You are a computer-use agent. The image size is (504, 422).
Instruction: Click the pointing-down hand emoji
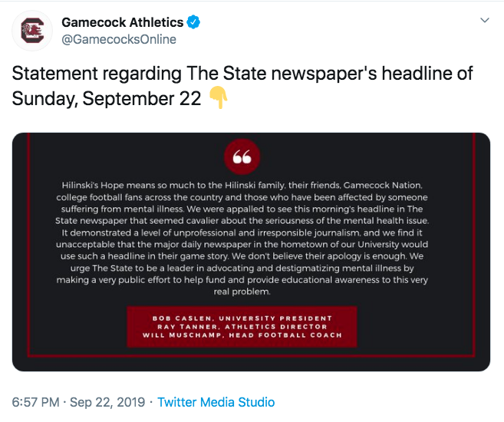[219, 97]
